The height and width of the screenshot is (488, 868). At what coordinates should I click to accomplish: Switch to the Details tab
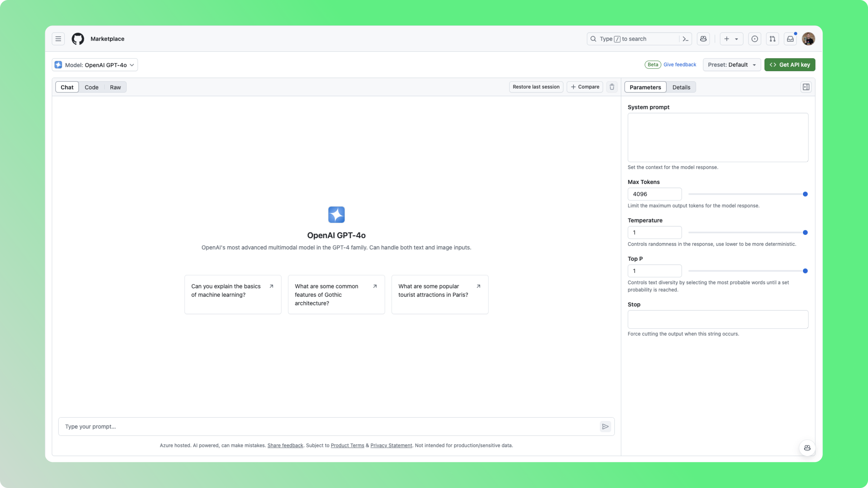coord(681,87)
